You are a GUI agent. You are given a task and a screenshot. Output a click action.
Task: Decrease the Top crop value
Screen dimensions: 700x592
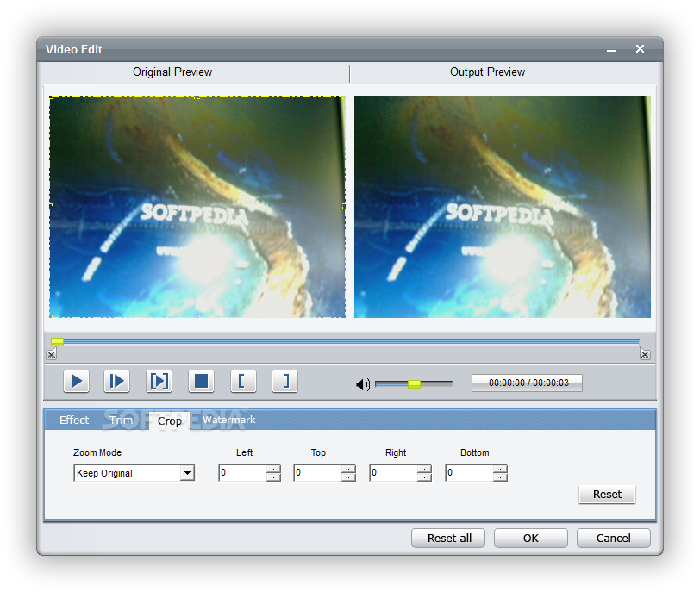coord(348,477)
